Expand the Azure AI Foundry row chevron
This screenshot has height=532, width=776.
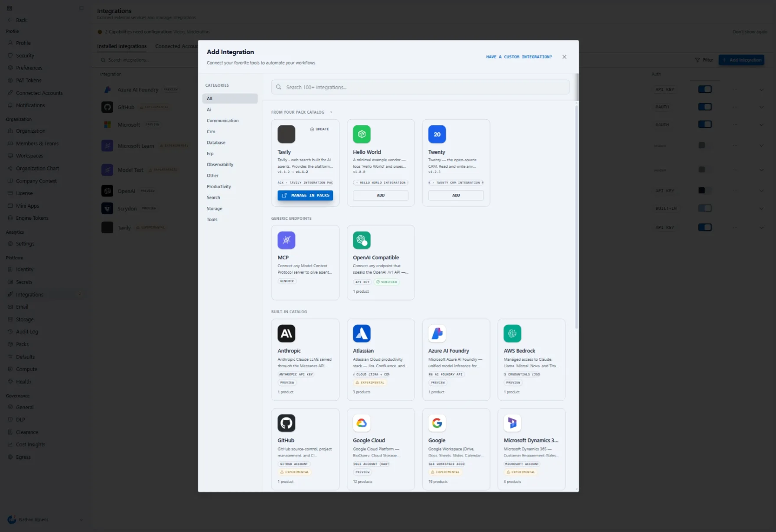pyautogui.click(x=762, y=90)
